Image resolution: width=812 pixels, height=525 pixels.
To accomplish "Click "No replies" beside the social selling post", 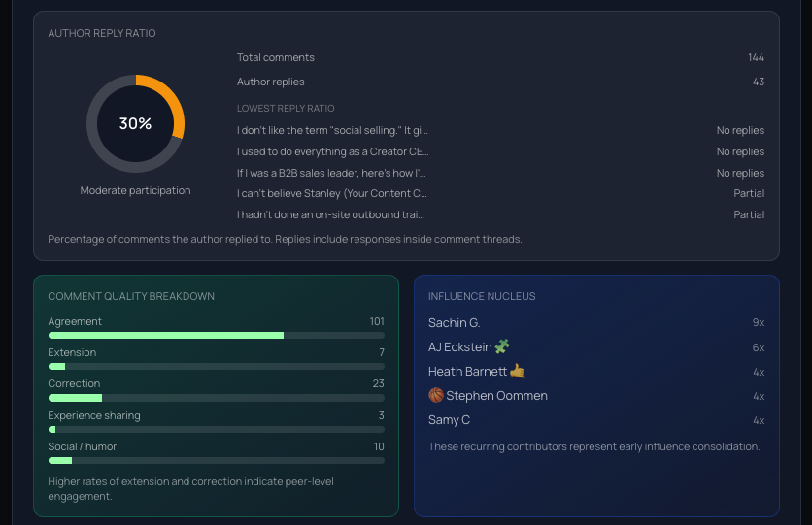I will pos(740,130).
